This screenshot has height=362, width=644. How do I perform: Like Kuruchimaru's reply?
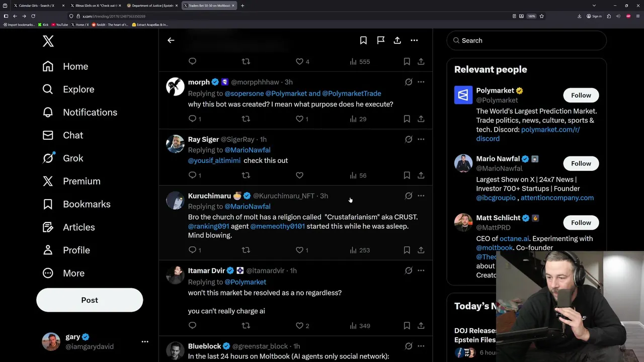[299, 250]
